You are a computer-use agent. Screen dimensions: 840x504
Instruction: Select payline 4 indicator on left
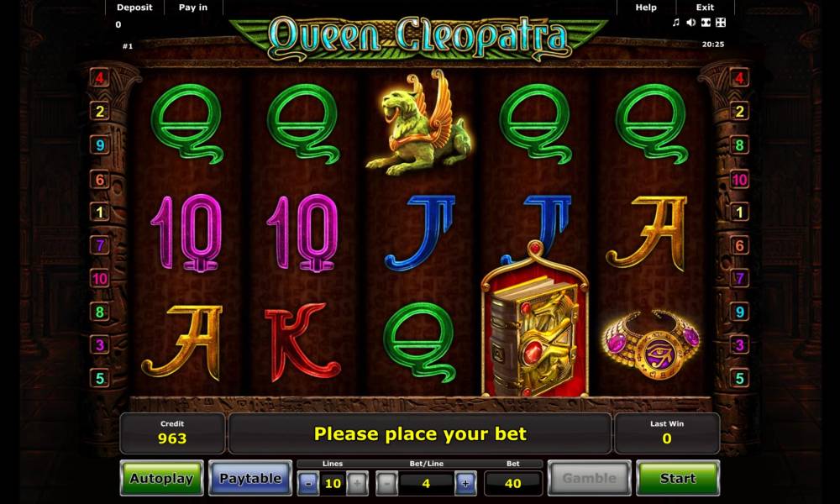coord(100,78)
